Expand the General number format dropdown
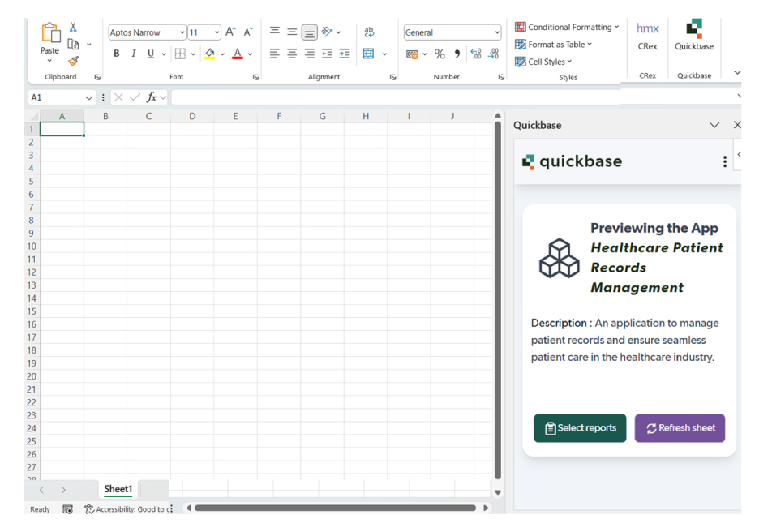This screenshot has height=532, width=772. tap(496, 33)
